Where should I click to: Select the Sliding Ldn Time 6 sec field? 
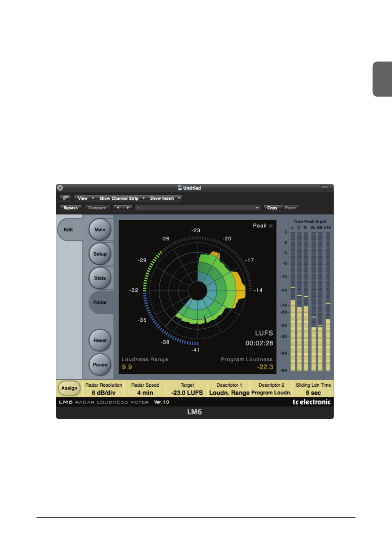pyautogui.click(x=313, y=389)
